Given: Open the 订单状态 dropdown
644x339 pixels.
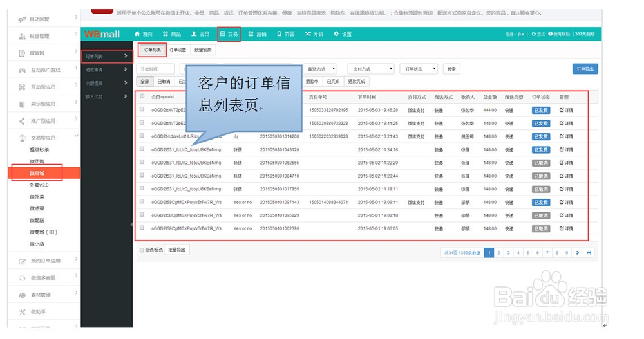Looking at the screenshot, I should 419,69.
